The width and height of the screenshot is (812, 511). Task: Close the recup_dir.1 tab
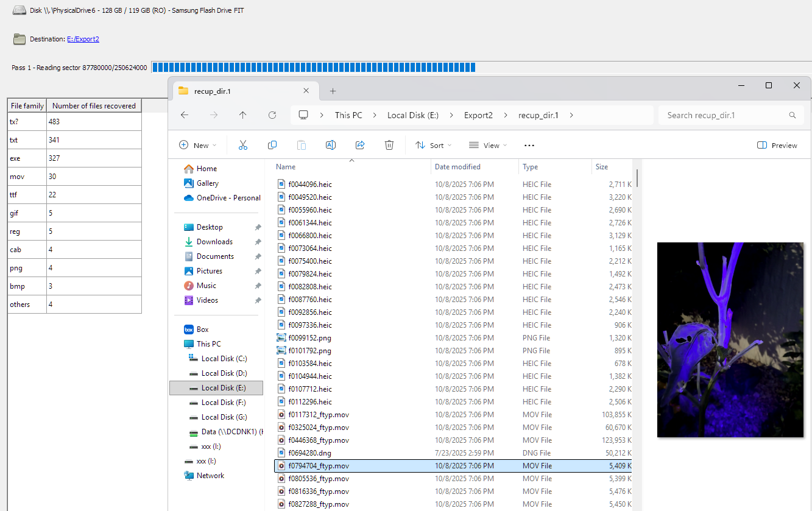[x=306, y=91]
